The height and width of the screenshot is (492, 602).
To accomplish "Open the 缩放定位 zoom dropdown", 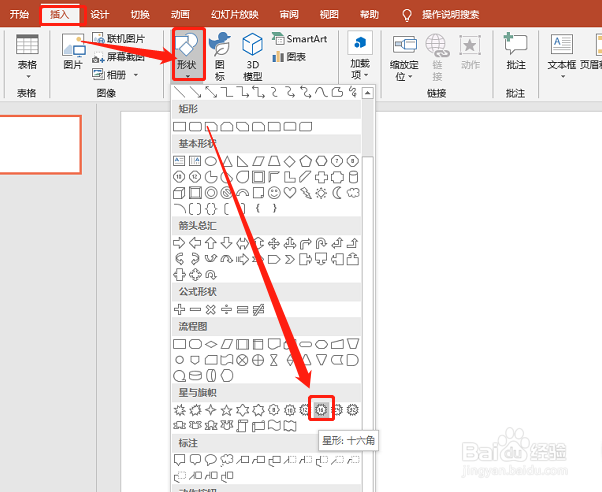I will [404, 57].
